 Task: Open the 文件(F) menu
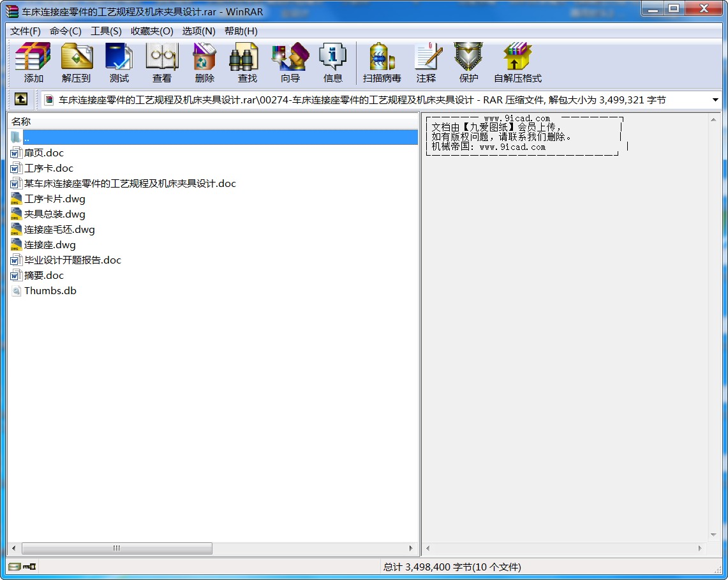(x=26, y=31)
